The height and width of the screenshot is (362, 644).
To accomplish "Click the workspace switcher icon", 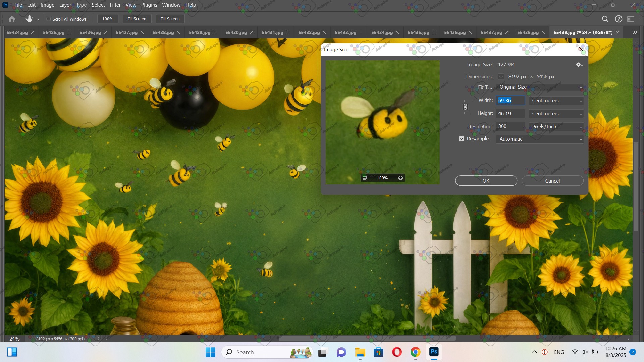I will pos(631,19).
